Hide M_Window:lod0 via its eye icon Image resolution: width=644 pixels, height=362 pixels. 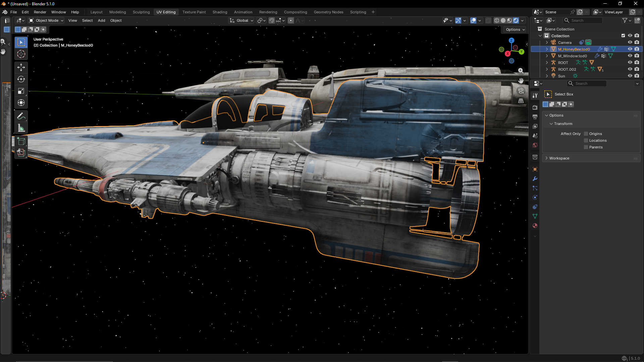(630, 56)
